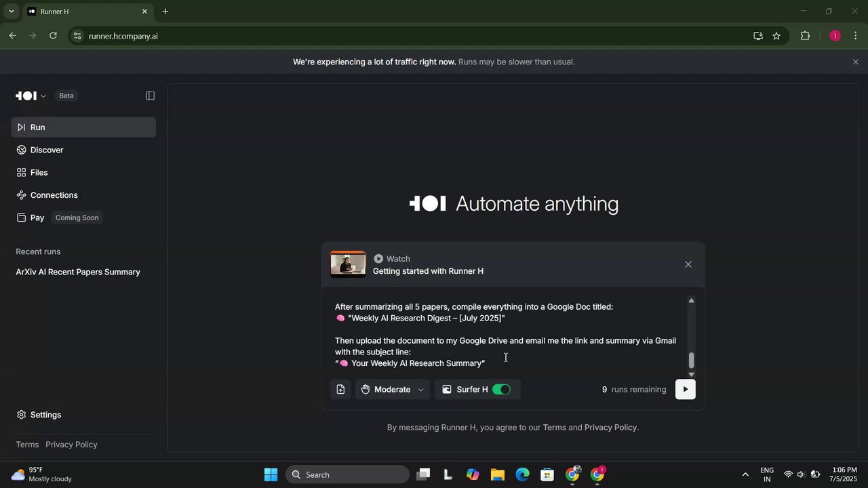868x488 pixels.
Task: Install app icon in address bar
Action: pos(758,36)
